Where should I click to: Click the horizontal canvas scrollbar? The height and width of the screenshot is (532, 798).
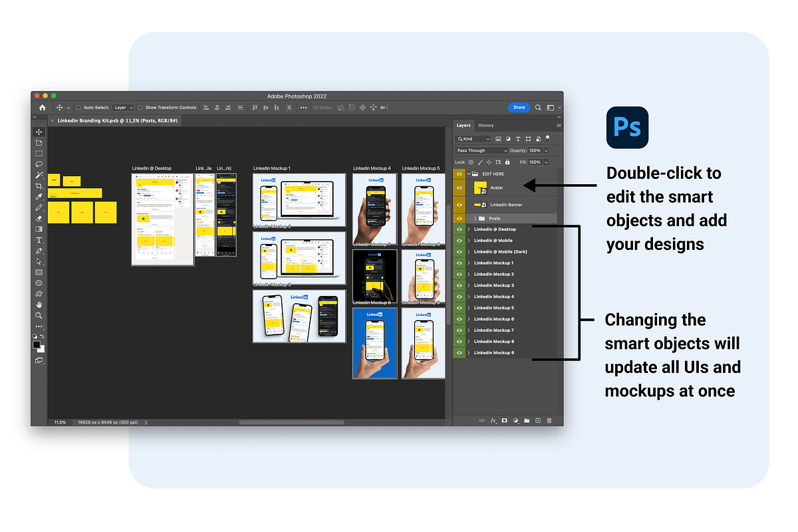(x=292, y=422)
